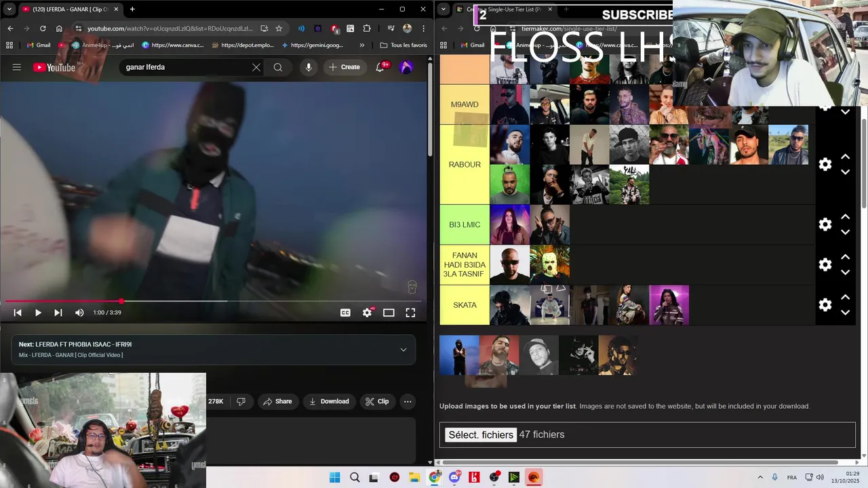Show hidden bookmarks with the » chevron

[x=361, y=45]
